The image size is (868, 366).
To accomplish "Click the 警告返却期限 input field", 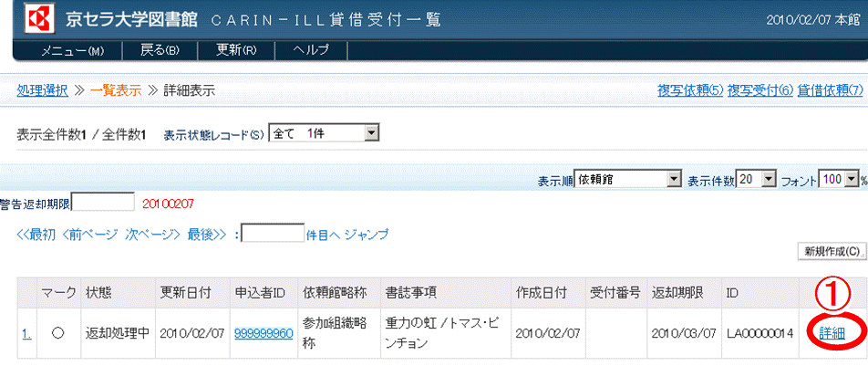I will tap(104, 203).
